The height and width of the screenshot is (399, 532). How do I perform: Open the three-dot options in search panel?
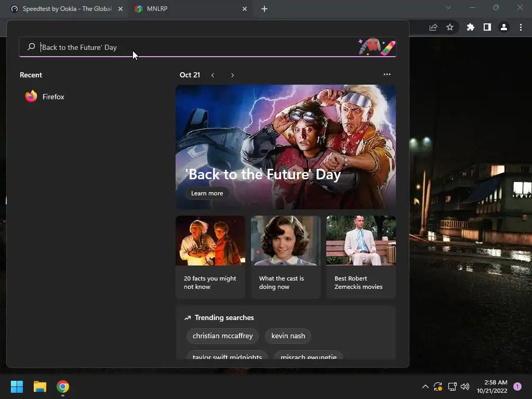387,74
